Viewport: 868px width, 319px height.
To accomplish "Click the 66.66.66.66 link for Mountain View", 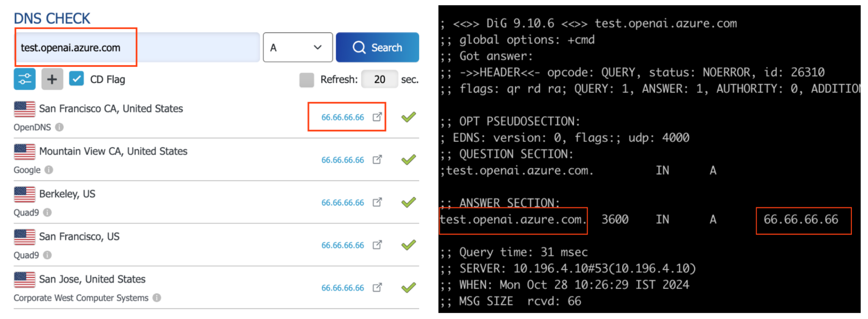I will coord(342,160).
